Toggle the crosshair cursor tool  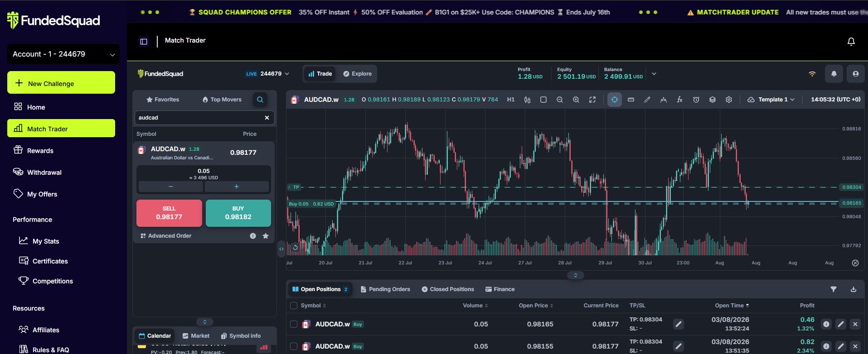pyautogui.click(x=615, y=100)
